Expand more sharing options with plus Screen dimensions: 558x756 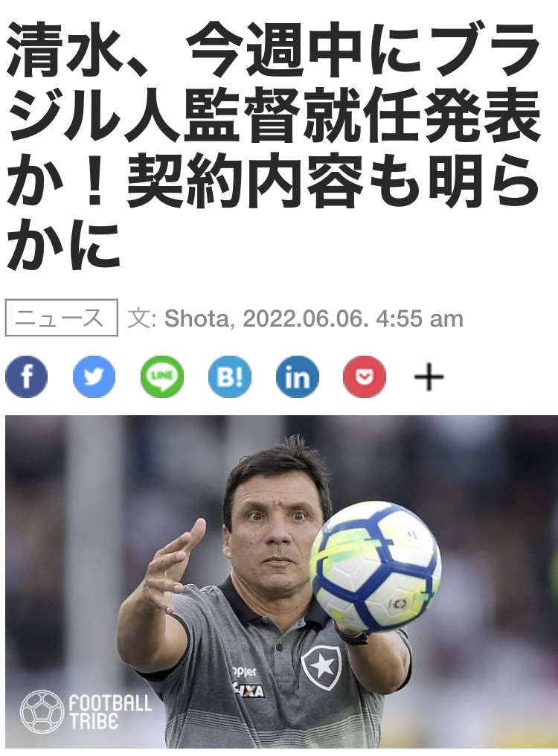click(x=429, y=377)
